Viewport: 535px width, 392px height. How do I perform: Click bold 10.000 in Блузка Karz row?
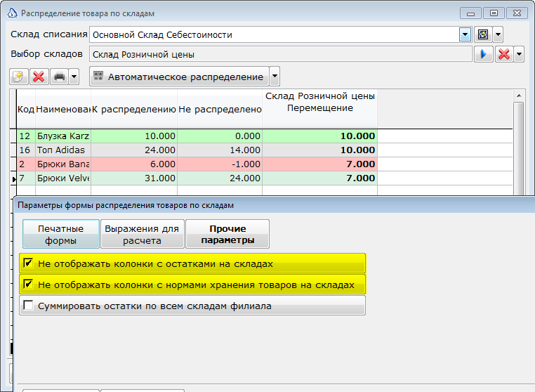pos(320,136)
